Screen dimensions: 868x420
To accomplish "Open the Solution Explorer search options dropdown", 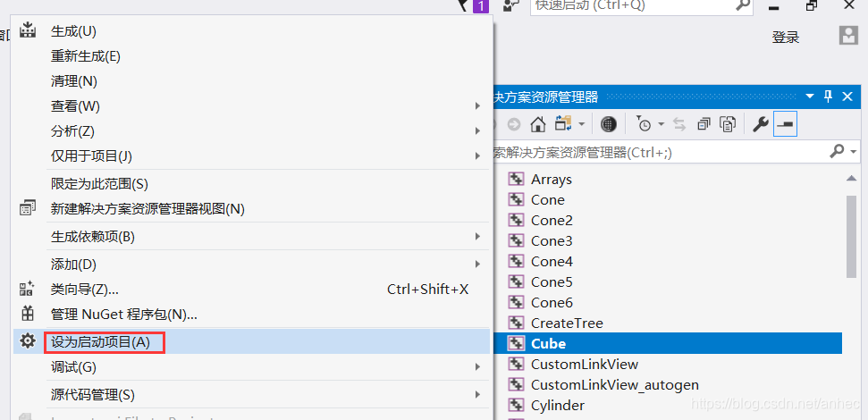I will point(855,151).
